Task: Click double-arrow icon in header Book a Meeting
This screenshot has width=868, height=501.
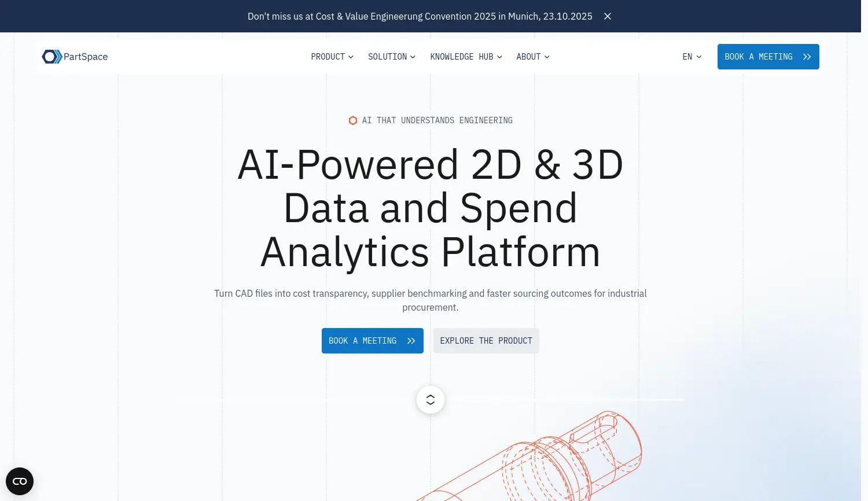Action: click(807, 57)
